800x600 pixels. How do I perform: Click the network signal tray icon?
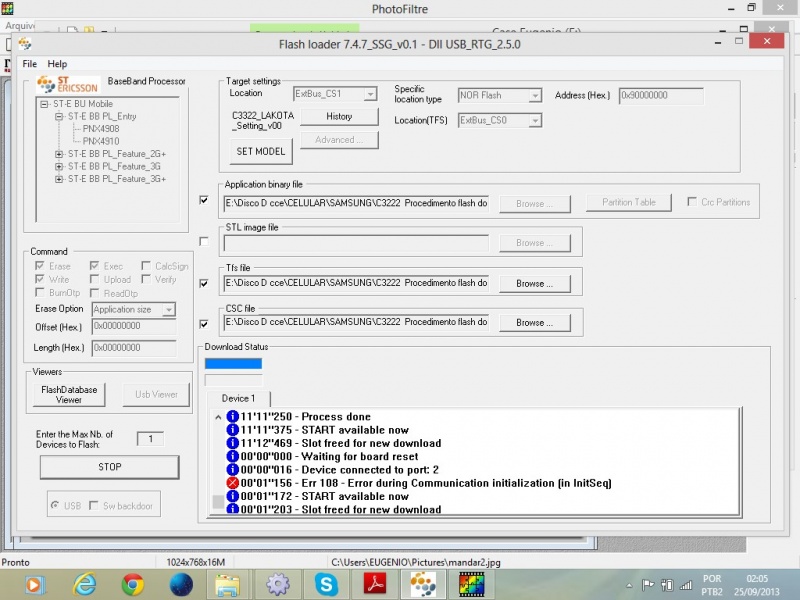coord(686,585)
